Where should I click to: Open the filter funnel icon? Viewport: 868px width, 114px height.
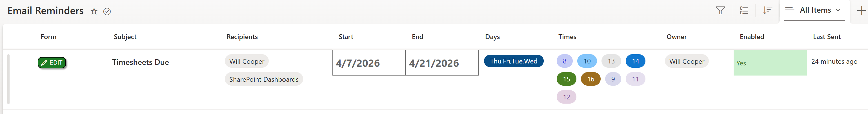click(x=720, y=10)
